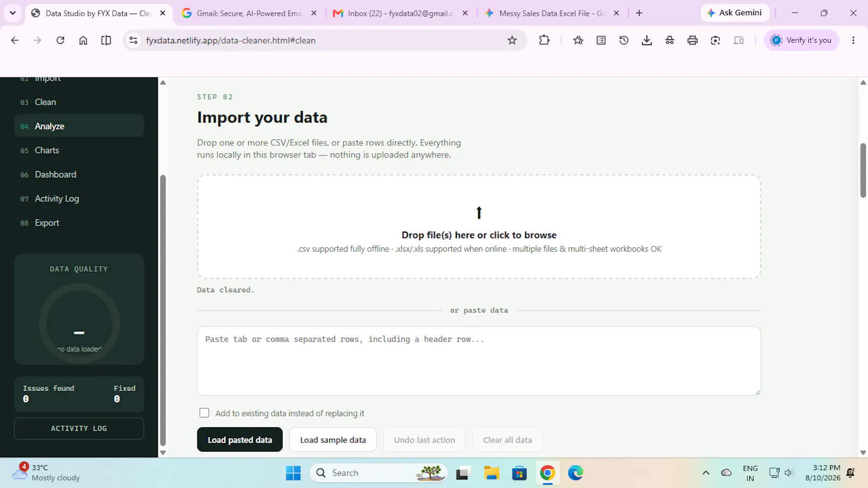Screen dimensions: 868x488
Task: Open the tab search dropdown arrow
Action: (x=12, y=13)
